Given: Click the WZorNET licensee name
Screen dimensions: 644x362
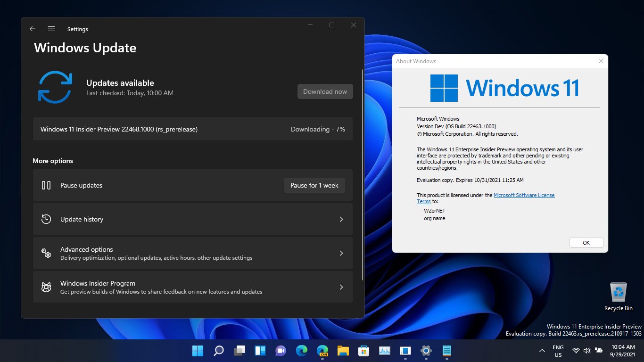Looking at the screenshot, I should pos(435,211).
